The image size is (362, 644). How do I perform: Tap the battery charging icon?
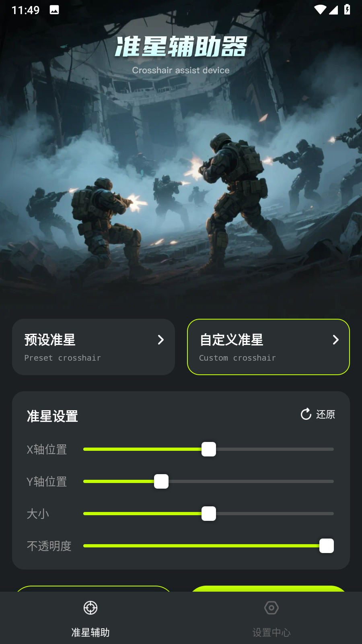click(x=347, y=10)
